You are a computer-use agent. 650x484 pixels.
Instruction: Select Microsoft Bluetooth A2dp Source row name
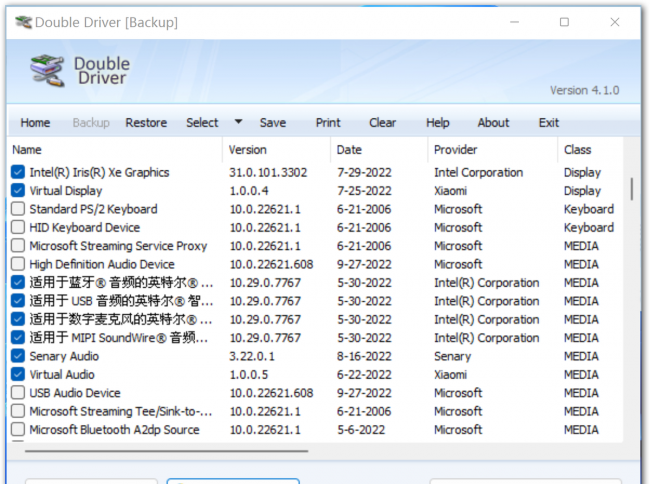point(114,430)
